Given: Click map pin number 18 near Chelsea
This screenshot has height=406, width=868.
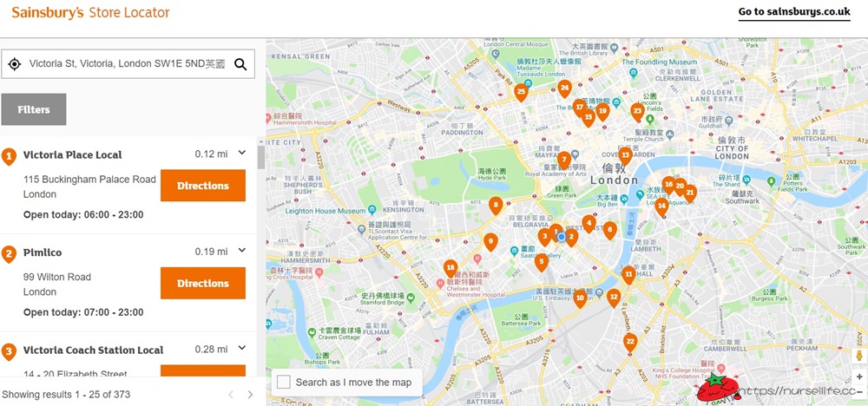Looking at the screenshot, I should pyautogui.click(x=450, y=269).
